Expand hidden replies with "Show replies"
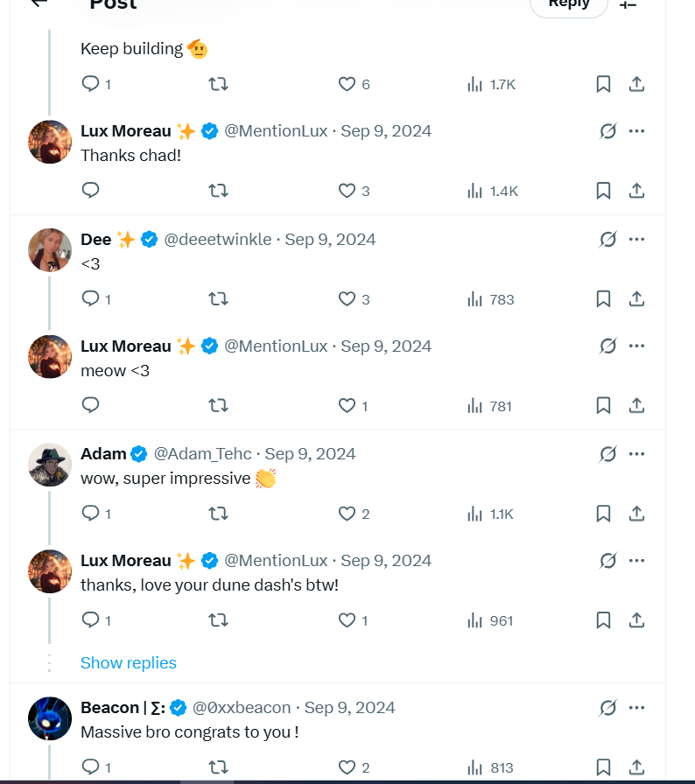This screenshot has width=695, height=784. click(129, 662)
